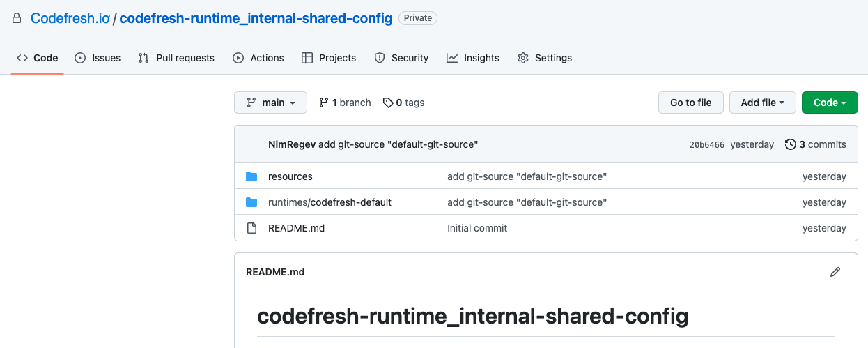
Task: Click the resources folder icon
Action: point(251,176)
